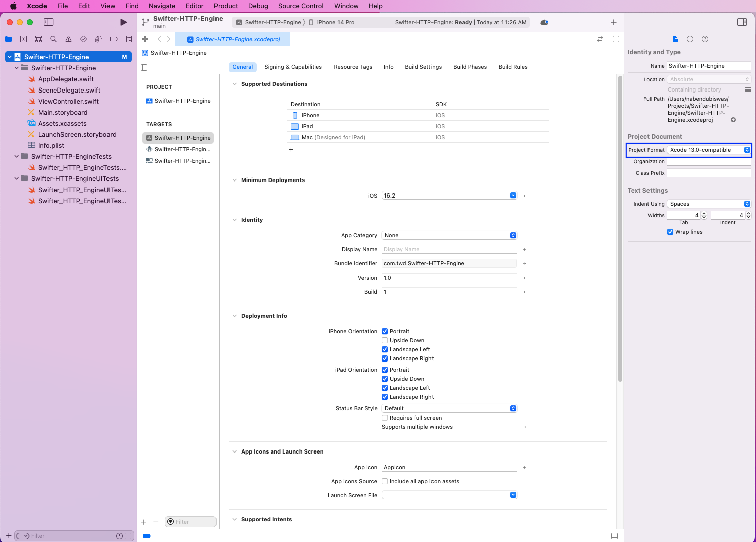Open the File inspector icon
Screen dimensions: 756x542
[675, 39]
